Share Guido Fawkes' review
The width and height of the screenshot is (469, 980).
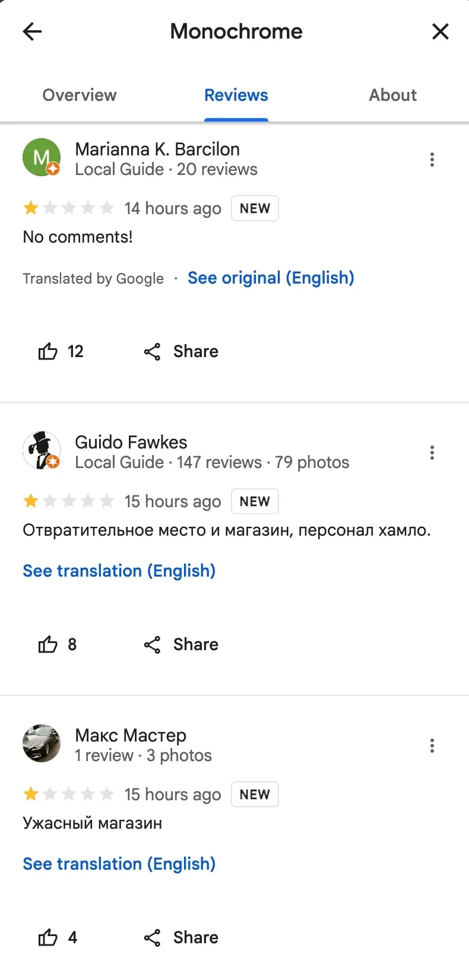coord(181,644)
